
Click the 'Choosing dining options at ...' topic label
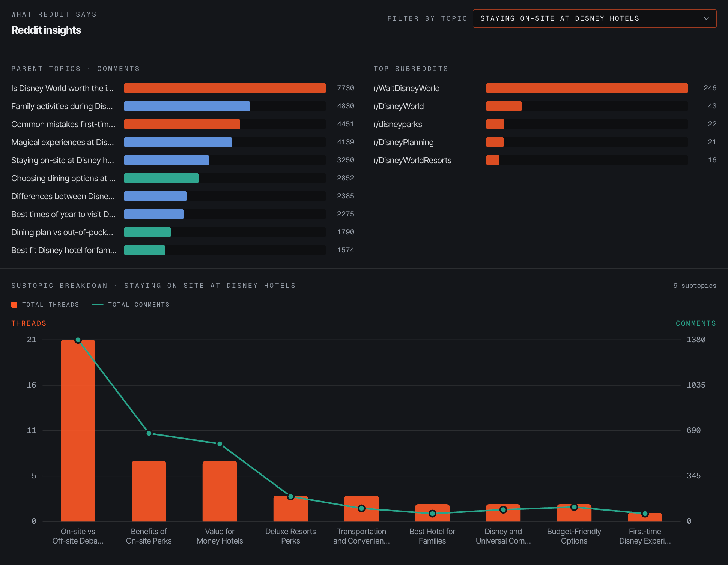(x=63, y=178)
